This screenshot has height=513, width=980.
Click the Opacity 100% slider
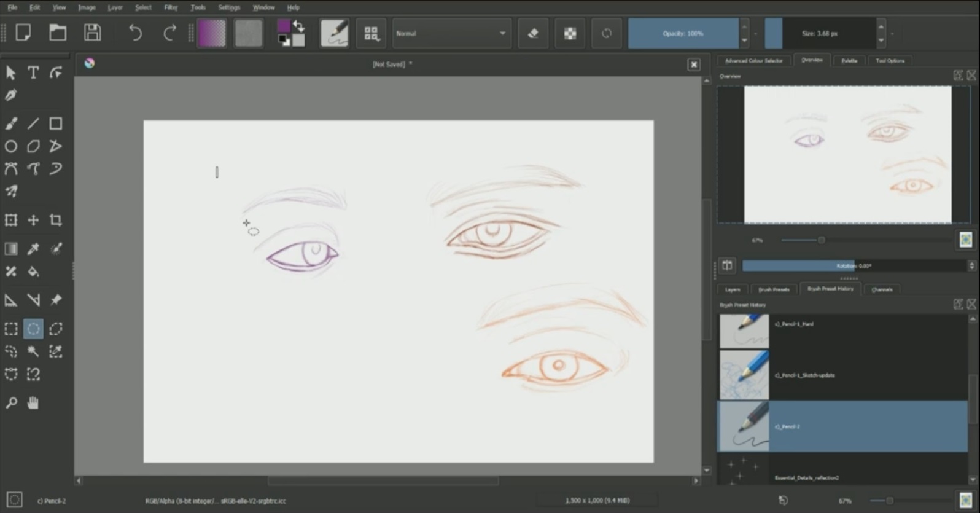683,33
